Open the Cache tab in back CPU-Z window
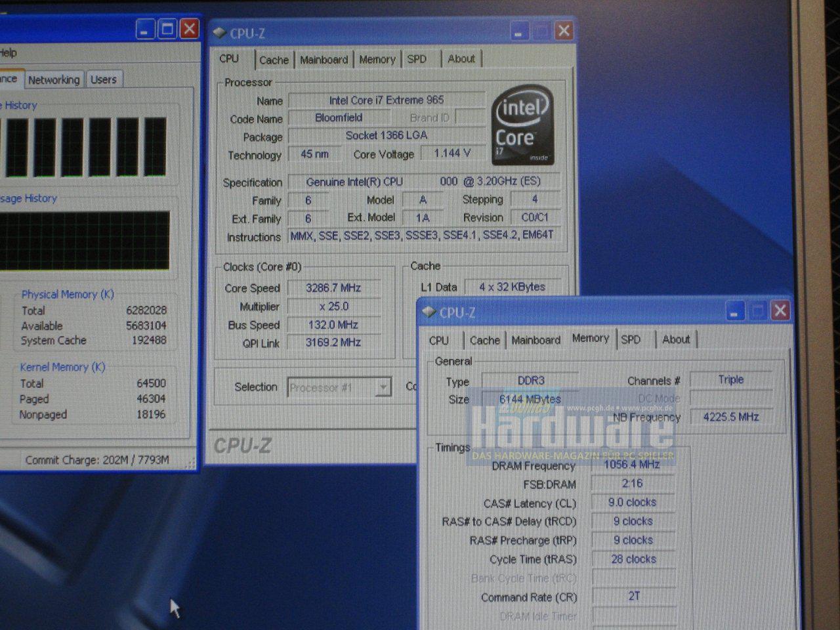840x630 pixels. pyautogui.click(x=274, y=60)
